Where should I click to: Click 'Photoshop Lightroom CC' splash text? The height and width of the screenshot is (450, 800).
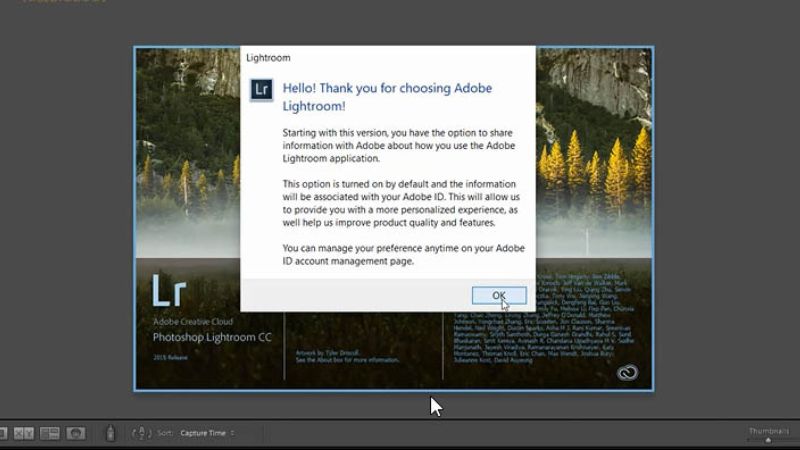212,337
